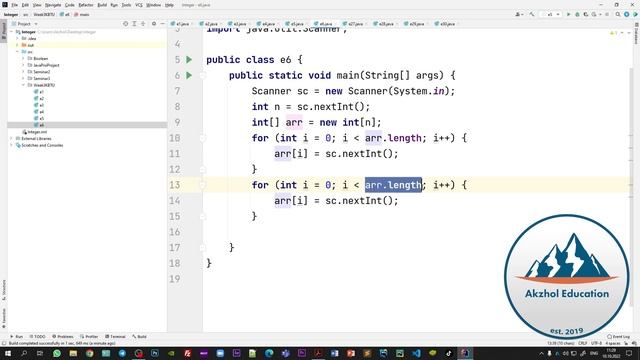Open the run configuration dropdown
Image resolution: width=640 pixels, height=360 pixels.
(551, 14)
